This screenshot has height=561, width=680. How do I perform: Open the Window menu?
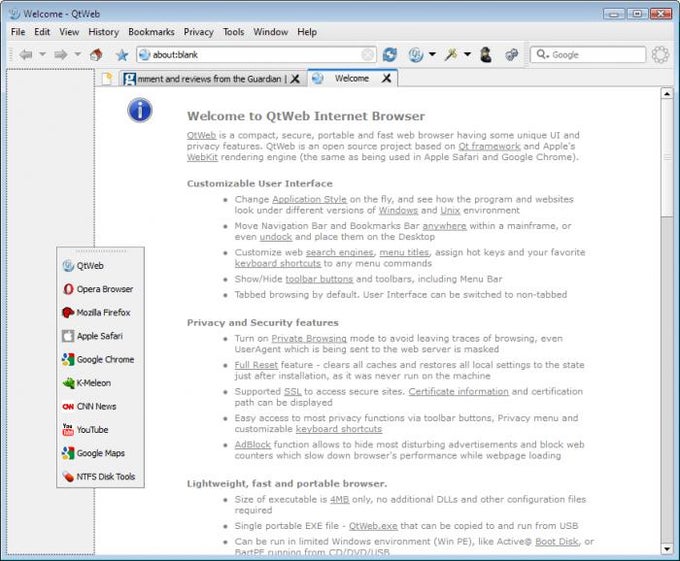(x=271, y=32)
